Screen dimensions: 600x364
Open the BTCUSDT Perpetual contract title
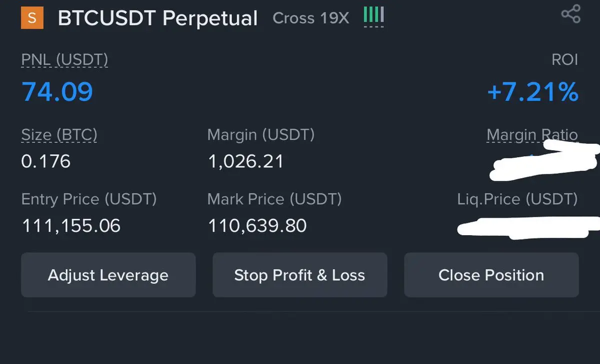click(157, 18)
